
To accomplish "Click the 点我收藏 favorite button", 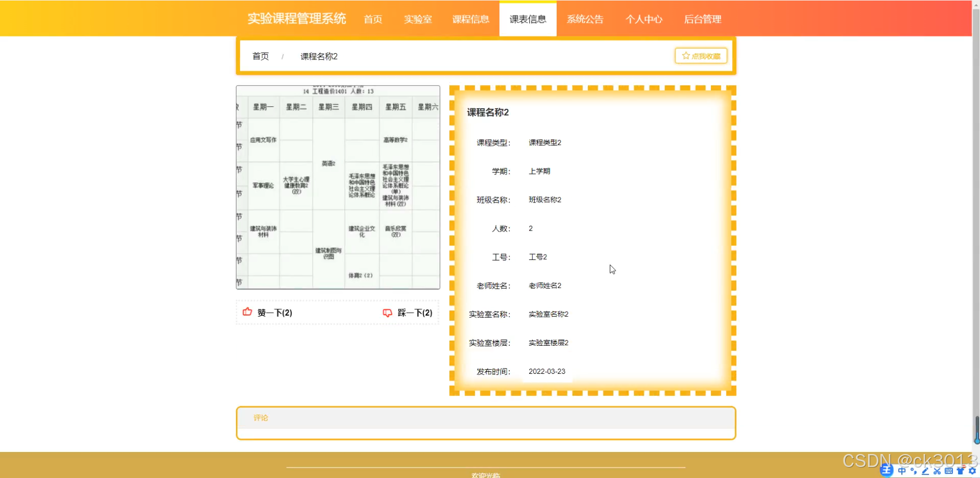I will (x=700, y=56).
